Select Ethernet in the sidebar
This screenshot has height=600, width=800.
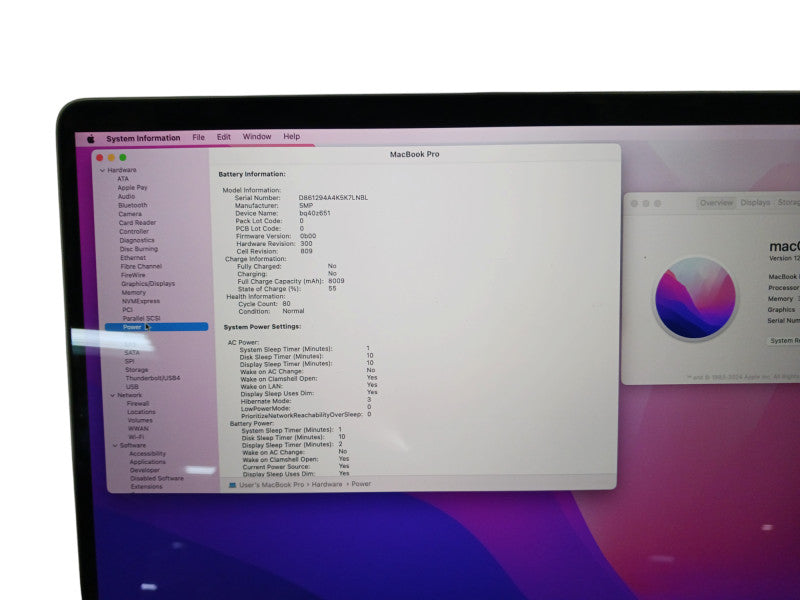pyautogui.click(x=133, y=258)
